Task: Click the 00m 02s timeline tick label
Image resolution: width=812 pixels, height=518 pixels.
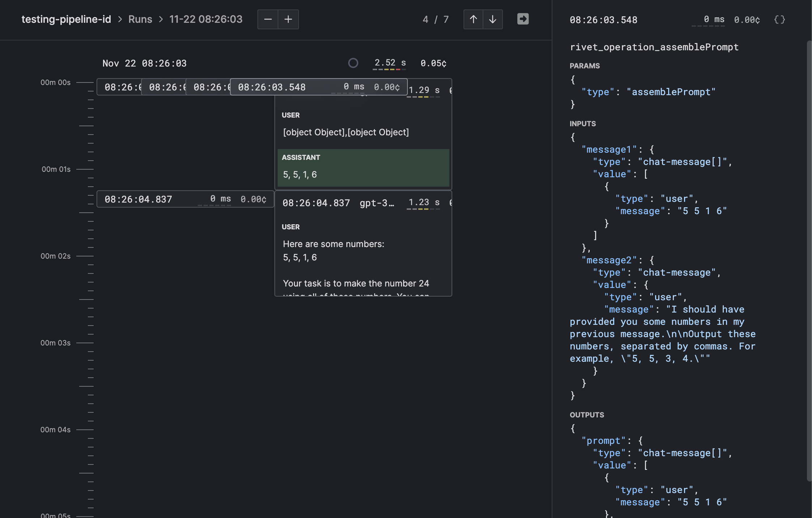Action: tap(55, 256)
